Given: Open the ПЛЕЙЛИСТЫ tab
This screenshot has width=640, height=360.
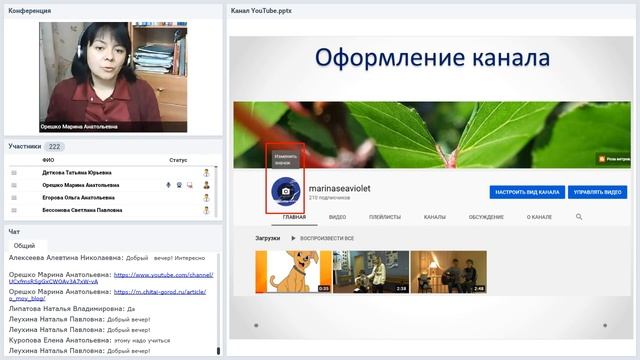Looking at the screenshot, I should coord(385,217).
